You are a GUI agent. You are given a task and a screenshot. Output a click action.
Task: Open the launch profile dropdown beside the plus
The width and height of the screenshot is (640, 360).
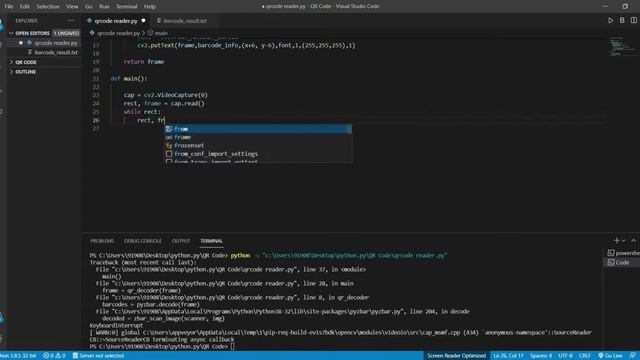[624, 241]
